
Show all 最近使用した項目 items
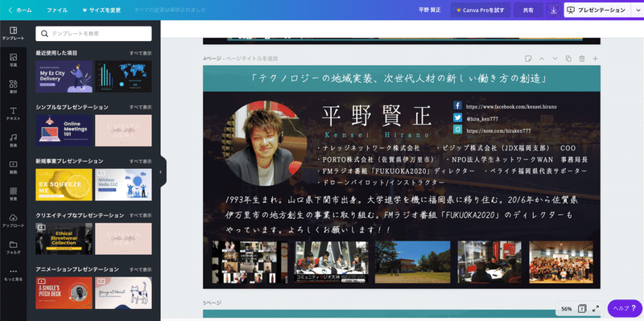140,53
